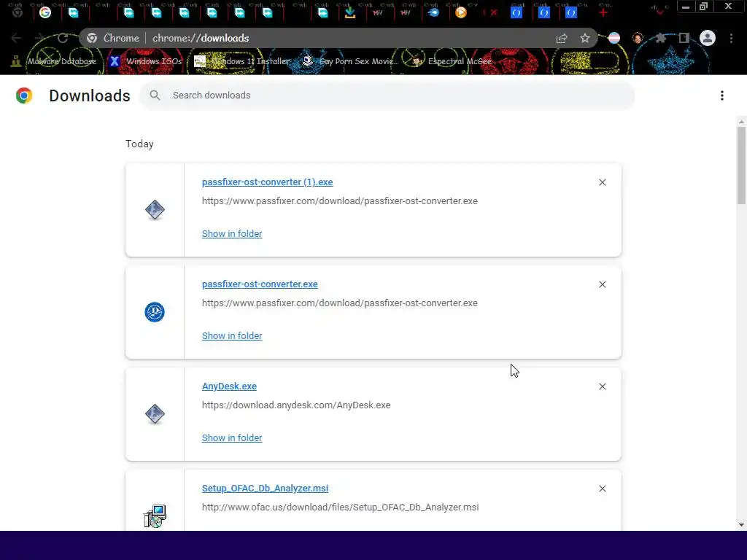
Task: Open passfixer-ost-converter.exe file link
Action: pos(260,284)
